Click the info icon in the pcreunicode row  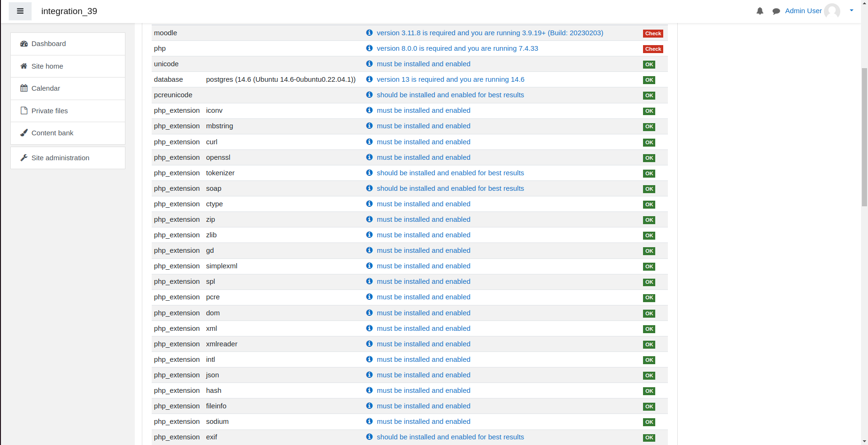tap(369, 95)
